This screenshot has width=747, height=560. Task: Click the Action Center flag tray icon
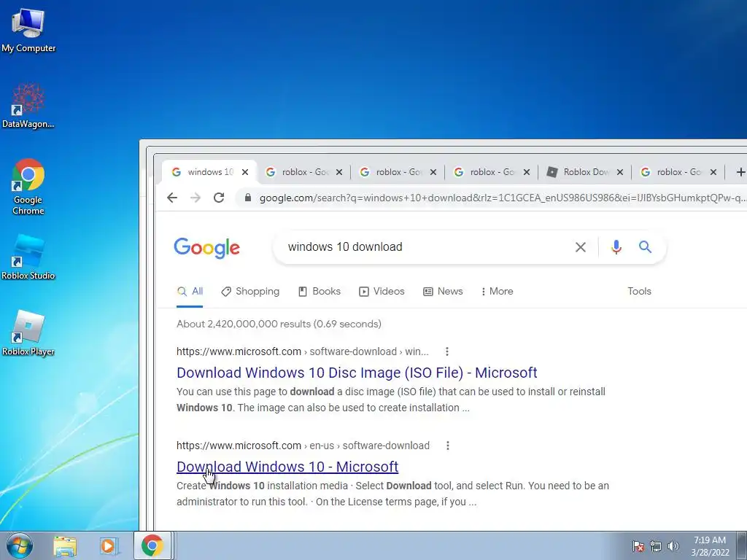coord(638,546)
